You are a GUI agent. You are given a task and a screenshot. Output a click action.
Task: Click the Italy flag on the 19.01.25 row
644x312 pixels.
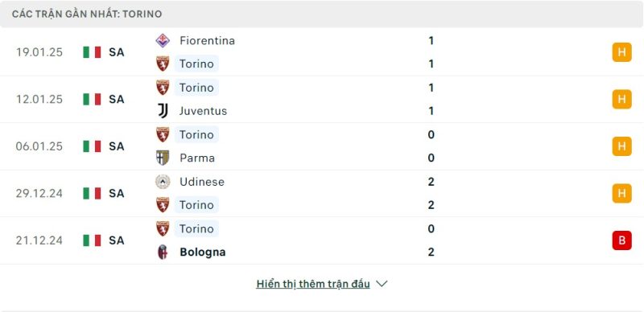92,52
